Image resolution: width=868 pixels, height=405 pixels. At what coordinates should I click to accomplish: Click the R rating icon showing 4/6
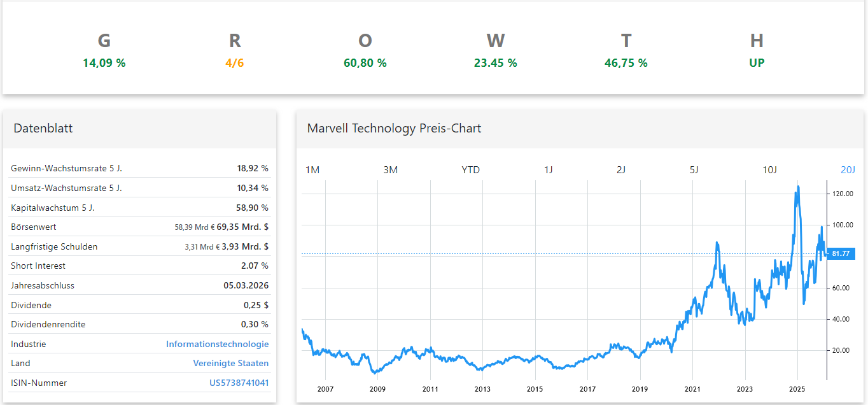234,51
